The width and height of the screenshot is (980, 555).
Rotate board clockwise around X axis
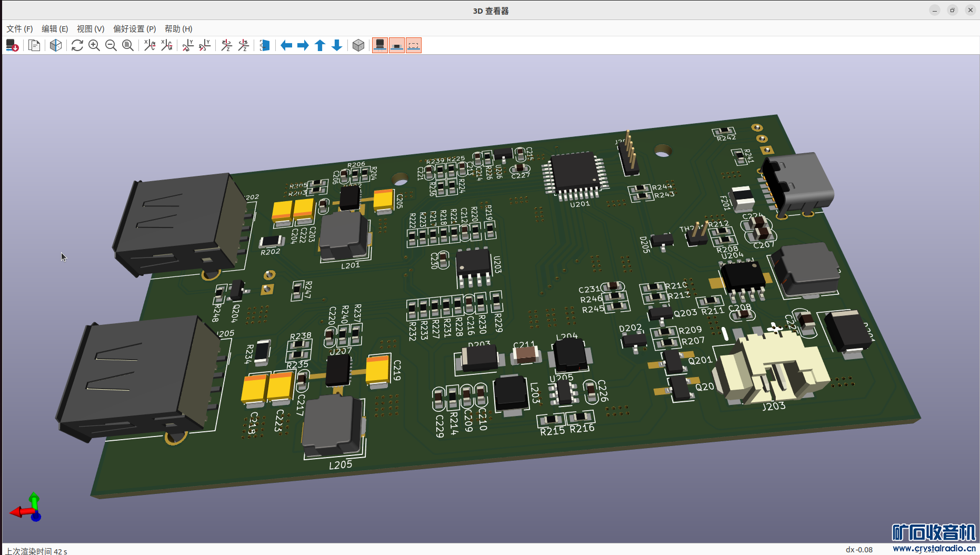click(x=150, y=45)
